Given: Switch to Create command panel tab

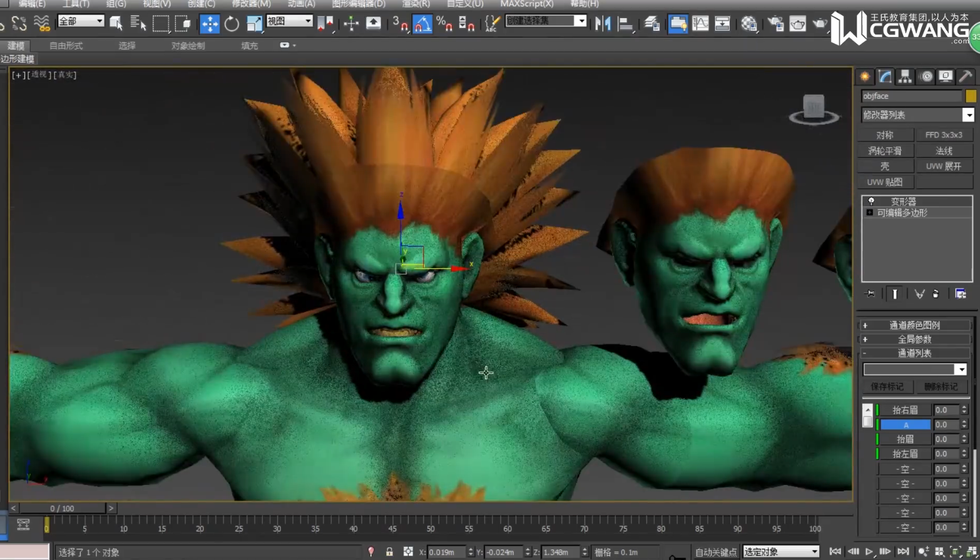Looking at the screenshot, I should (865, 76).
